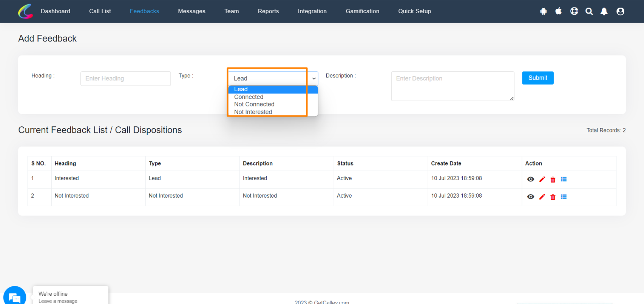Open the user account icon
Screen dimensions: 644x304
(x=620, y=11)
